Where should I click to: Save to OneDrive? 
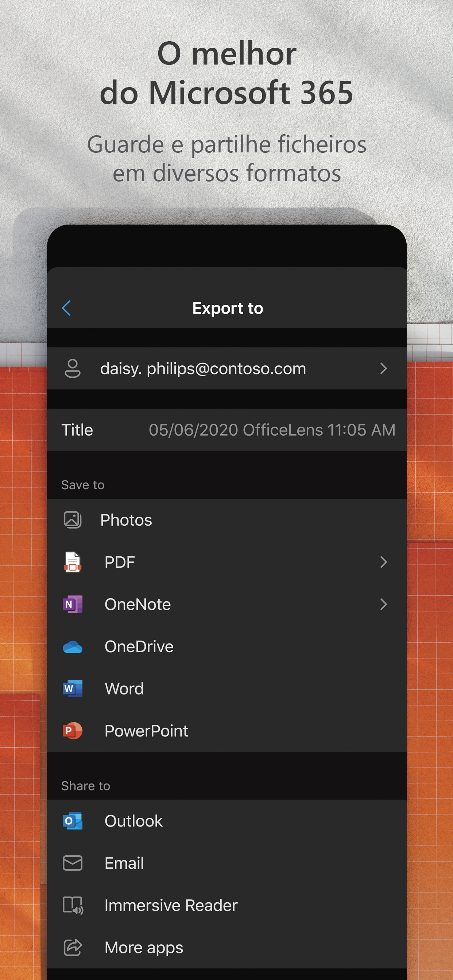[226, 646]
